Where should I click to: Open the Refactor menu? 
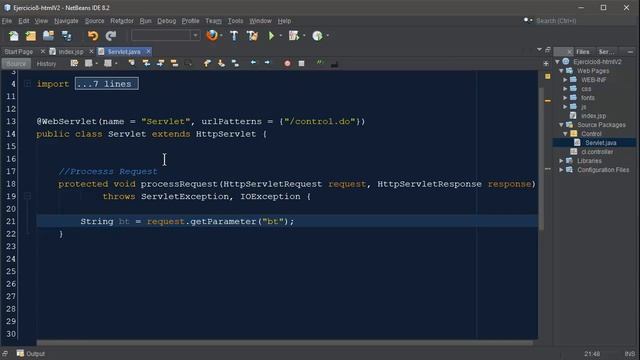[x=122, y=21]
